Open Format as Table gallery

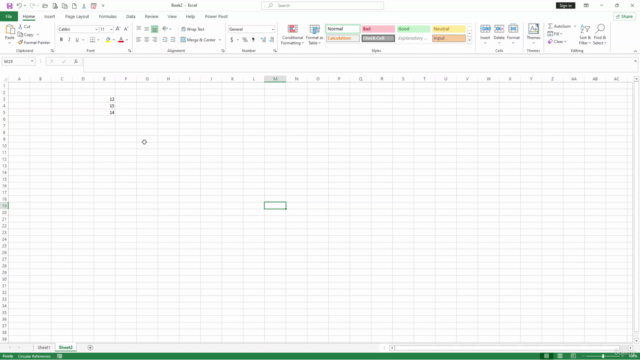pos(314,35)
